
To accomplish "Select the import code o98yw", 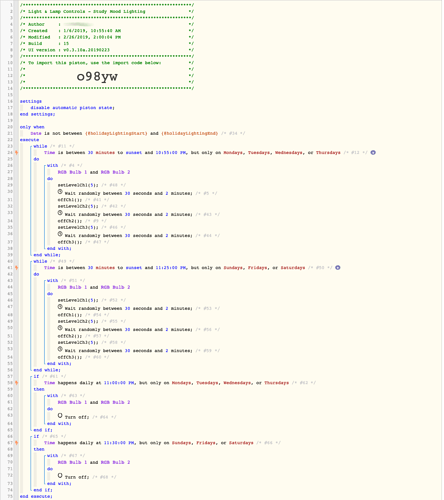I will (97, 77).
